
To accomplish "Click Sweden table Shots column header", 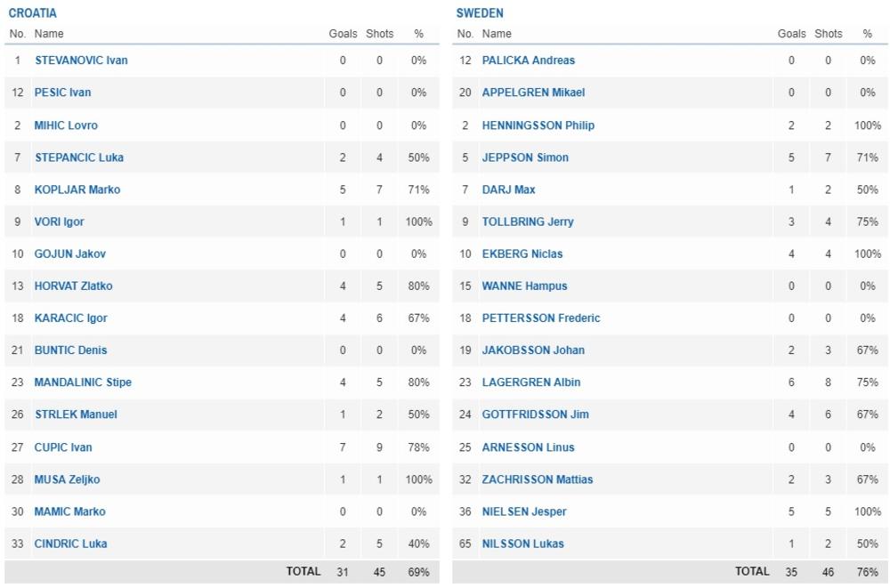I will point(828,34).
